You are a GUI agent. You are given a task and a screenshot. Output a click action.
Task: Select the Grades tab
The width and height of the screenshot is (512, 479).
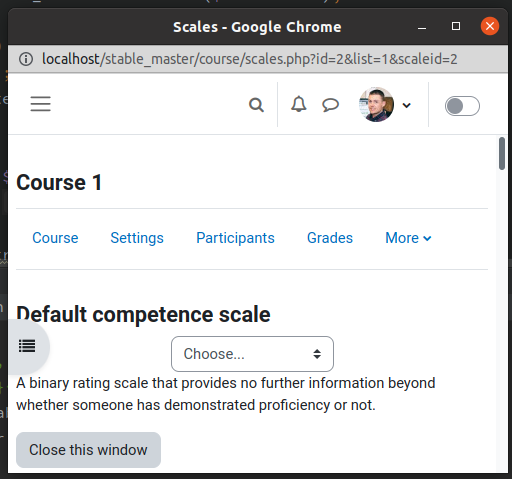(330, 238)
